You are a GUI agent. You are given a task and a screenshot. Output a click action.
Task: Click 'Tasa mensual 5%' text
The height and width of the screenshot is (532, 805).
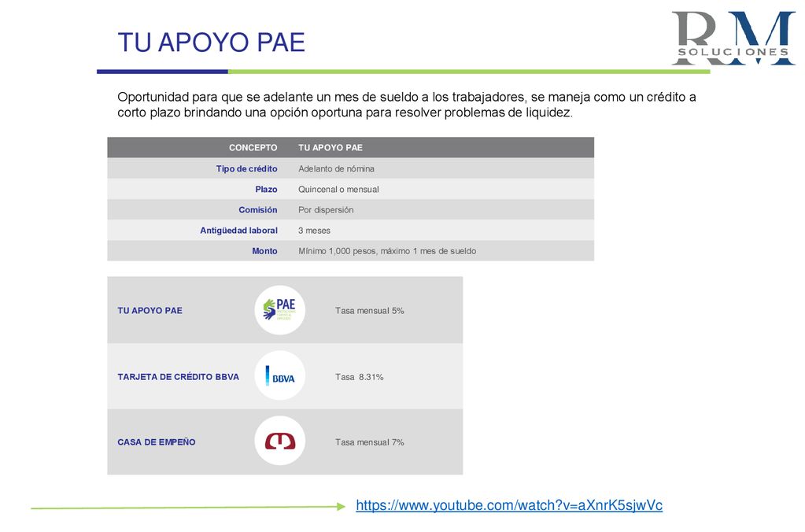tap(370, 311)
